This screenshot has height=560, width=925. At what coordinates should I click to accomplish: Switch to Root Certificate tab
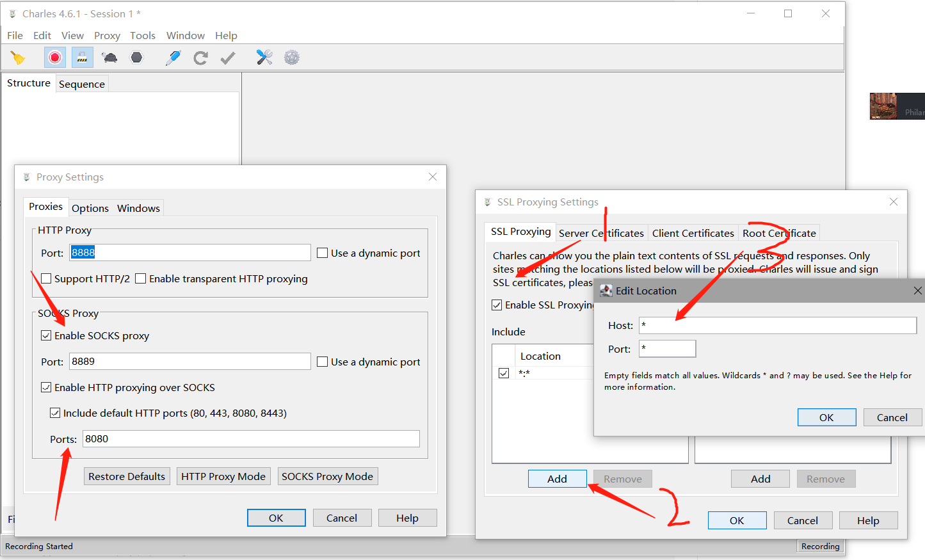tap(779, 233)
